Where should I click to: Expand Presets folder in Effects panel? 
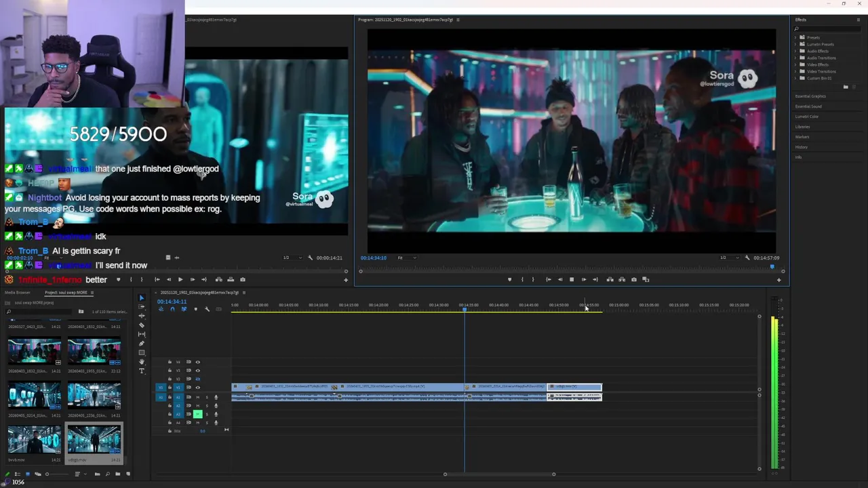pyautogui.click(x=795, y=38)
